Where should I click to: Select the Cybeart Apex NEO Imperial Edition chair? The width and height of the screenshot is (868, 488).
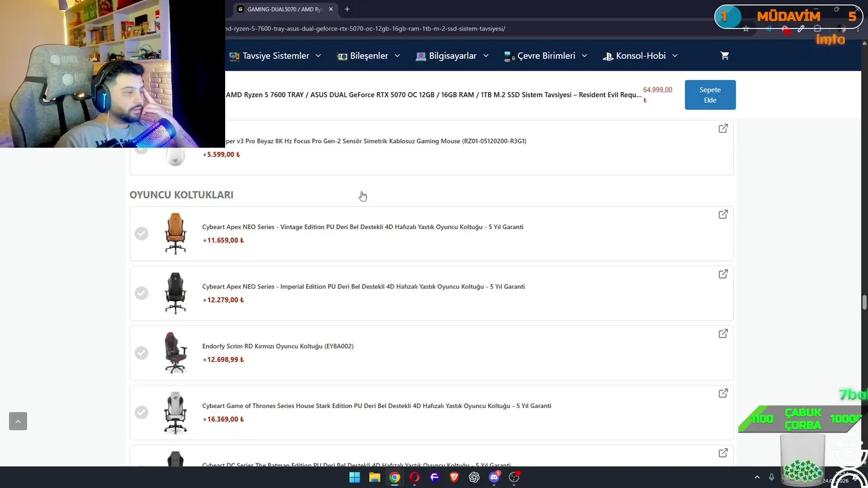[x=141, y=293]
